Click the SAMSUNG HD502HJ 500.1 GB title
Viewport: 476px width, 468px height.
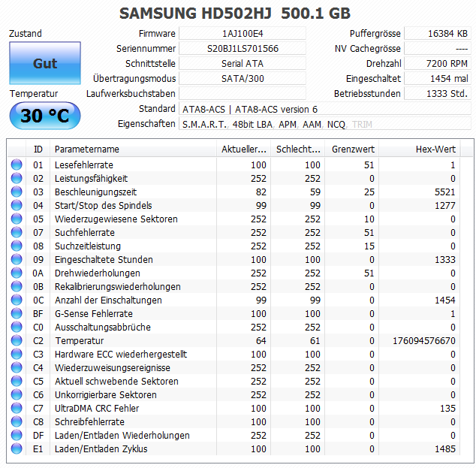235,14
